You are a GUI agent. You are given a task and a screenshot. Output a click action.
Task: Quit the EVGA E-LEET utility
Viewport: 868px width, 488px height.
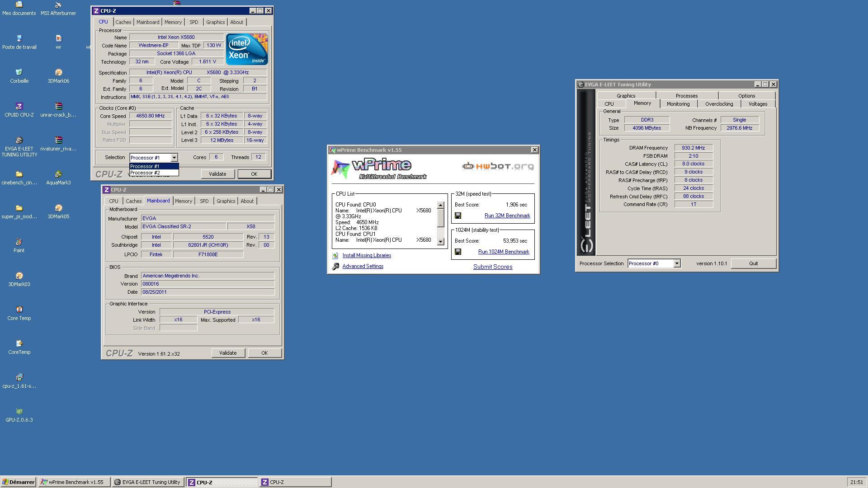[x=753, y=263]
